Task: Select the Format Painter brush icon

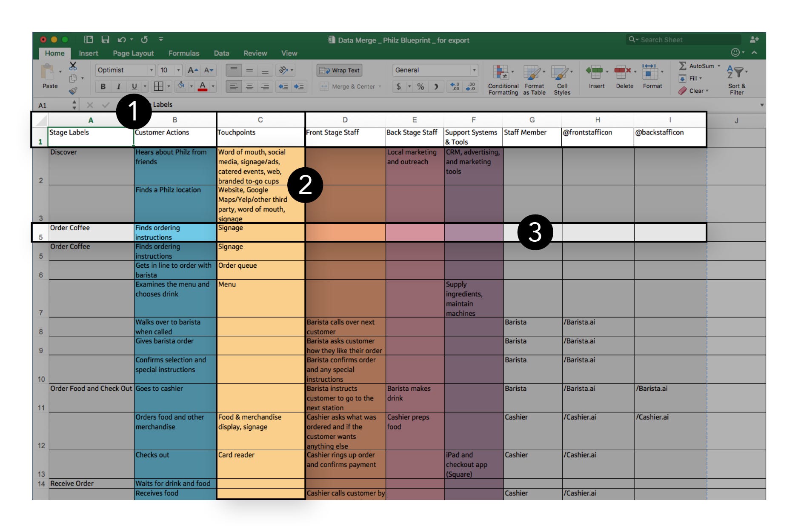Action: 73,91
